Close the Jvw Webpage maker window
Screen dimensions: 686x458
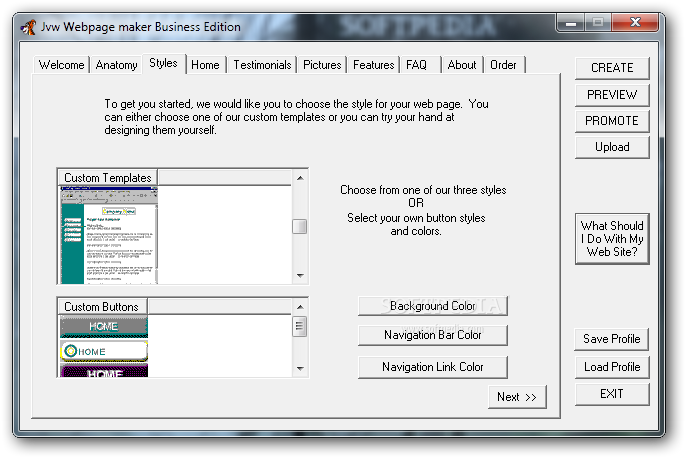(x=635, y=22)
